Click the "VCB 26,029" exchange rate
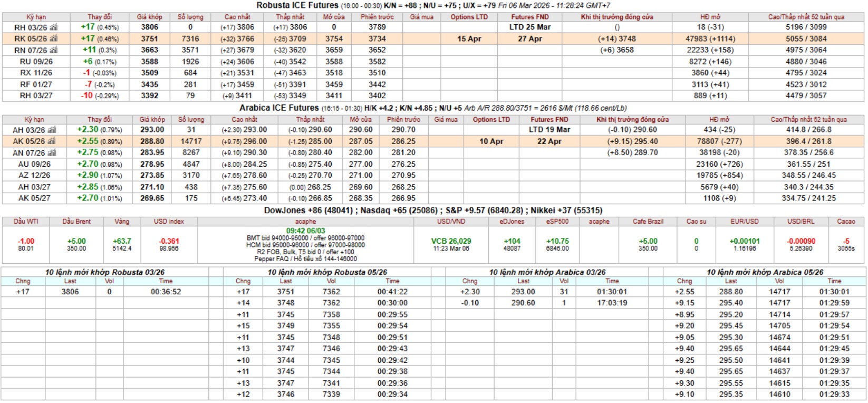This screenshot has width=868, height=403. tap(451, 241)
